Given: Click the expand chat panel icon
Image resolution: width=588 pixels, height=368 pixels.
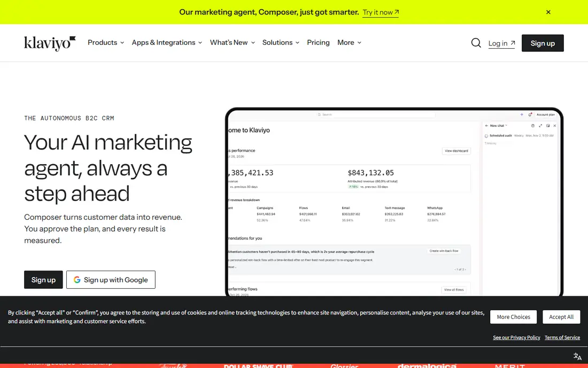Looking at the screenshot, I should click(540, 126).
